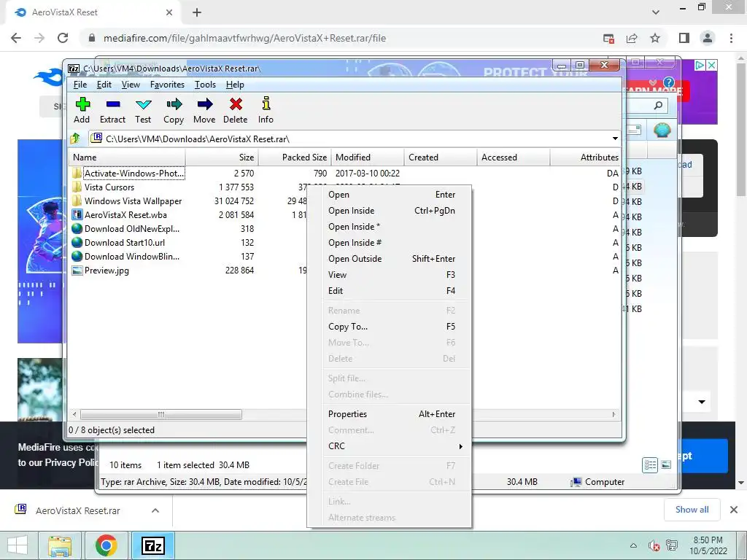Open the Help menu
The width and height of the screenshot is (747, 560).
tap(235, 85)
